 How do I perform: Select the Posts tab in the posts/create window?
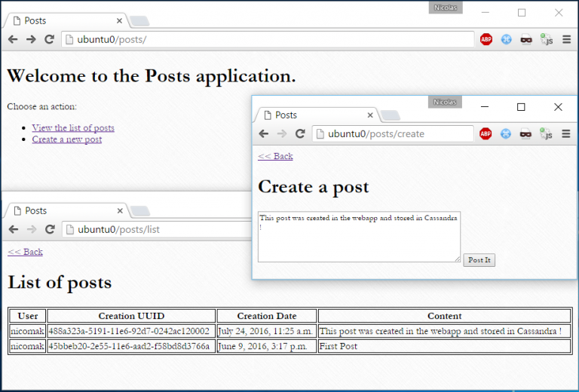pyautogui.click(x=313, y=115)
